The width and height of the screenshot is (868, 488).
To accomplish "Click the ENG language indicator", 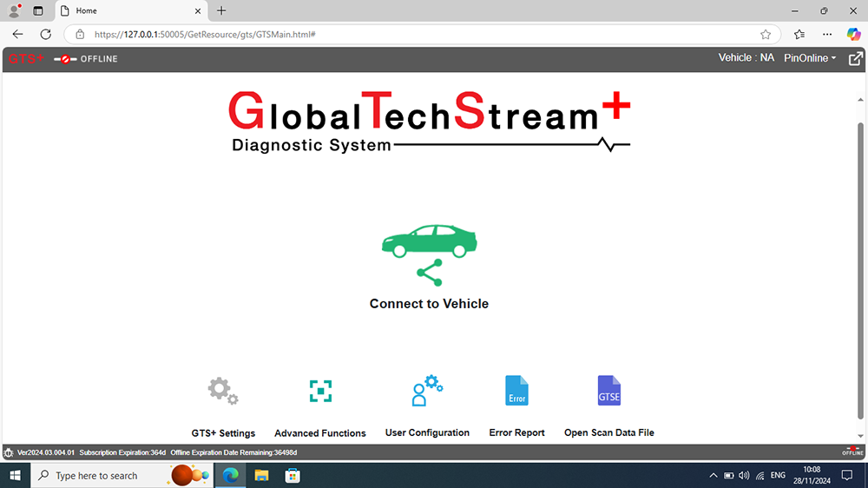I will pyautogui.click(x=778, y=475).
